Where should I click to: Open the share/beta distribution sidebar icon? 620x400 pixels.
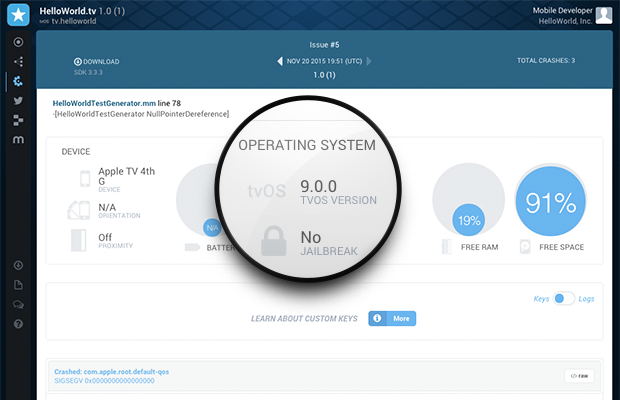pyautogui.click(x=18, y=62)
